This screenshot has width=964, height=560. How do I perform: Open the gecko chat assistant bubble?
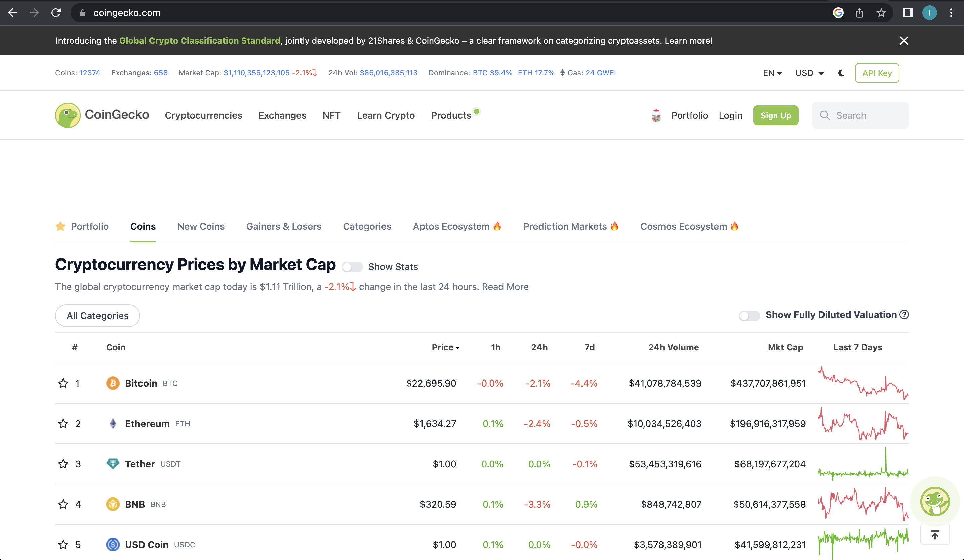click(934, 501)
